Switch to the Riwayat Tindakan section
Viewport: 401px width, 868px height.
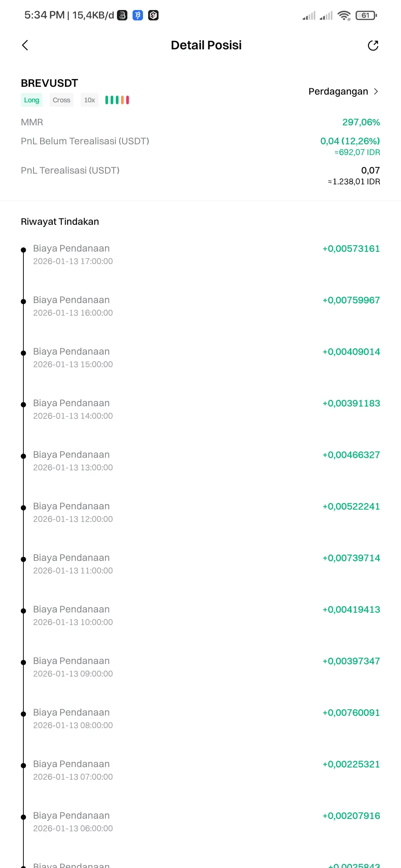(60, 221)
